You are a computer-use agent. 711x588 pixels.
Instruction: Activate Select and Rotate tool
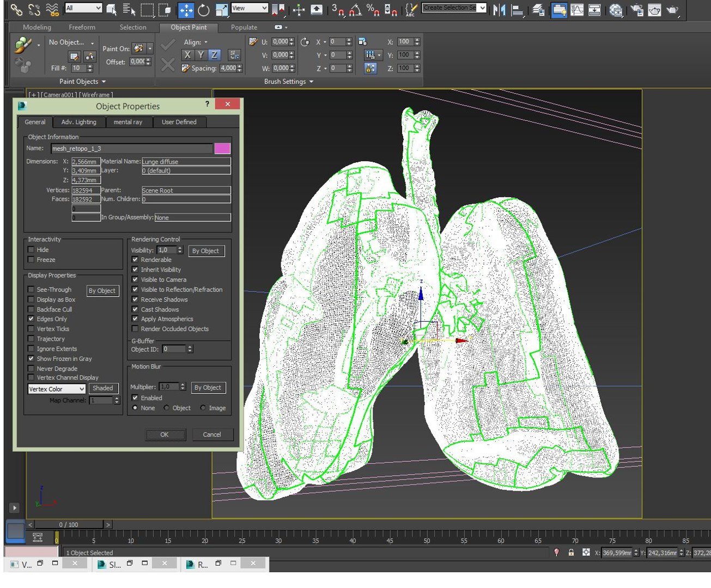(x=203, y=9)
